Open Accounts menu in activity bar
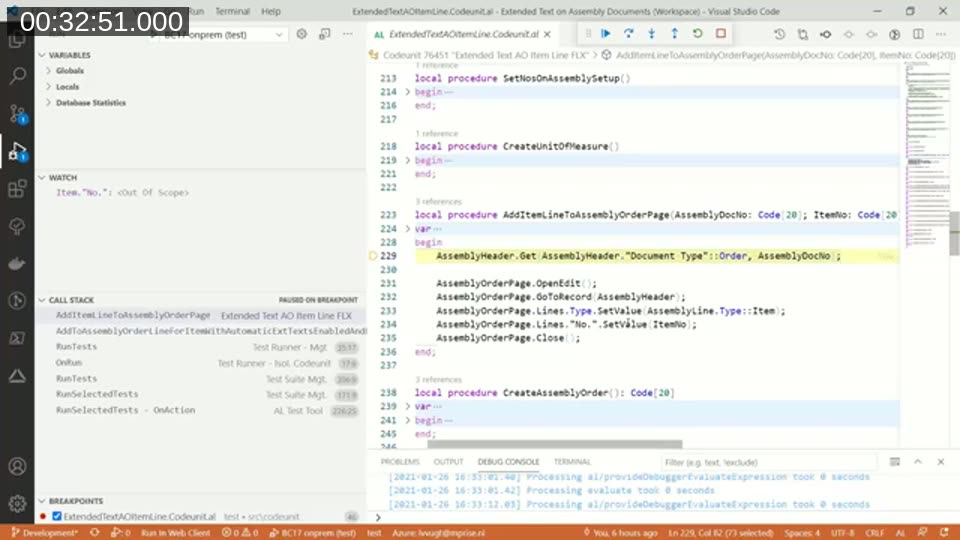 [x=17, y=467]
